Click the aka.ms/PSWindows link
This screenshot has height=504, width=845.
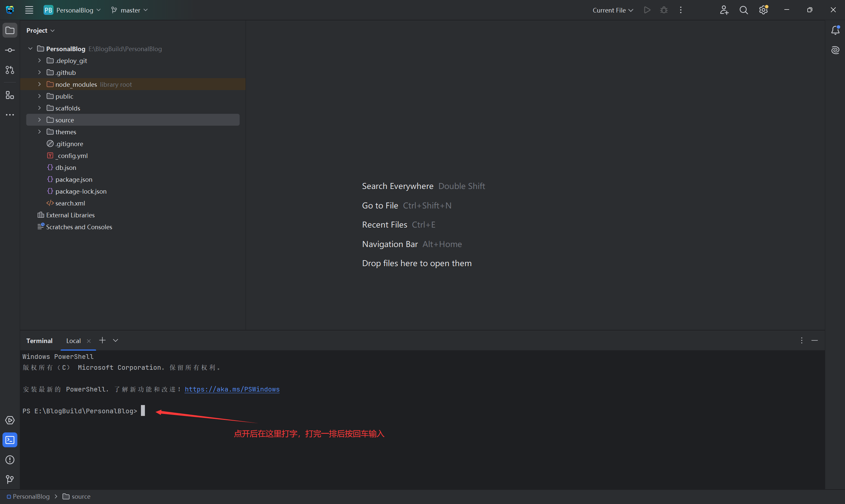point(232,389)
